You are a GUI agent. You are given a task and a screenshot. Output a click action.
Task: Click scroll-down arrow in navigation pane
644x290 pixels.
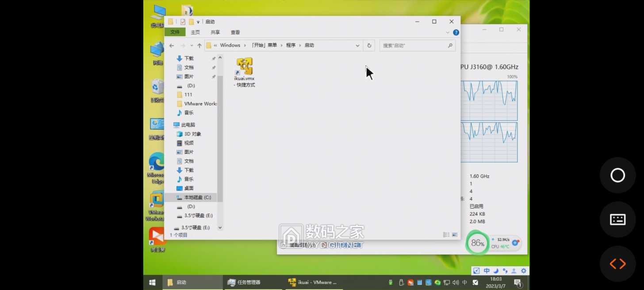click(220, 228)
